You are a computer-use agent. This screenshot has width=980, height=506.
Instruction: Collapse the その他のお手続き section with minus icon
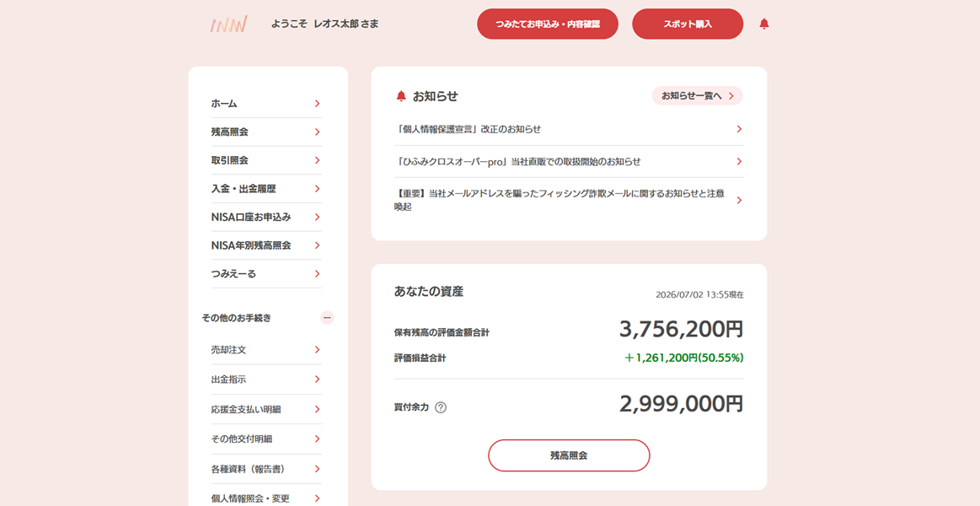point(327,318)
